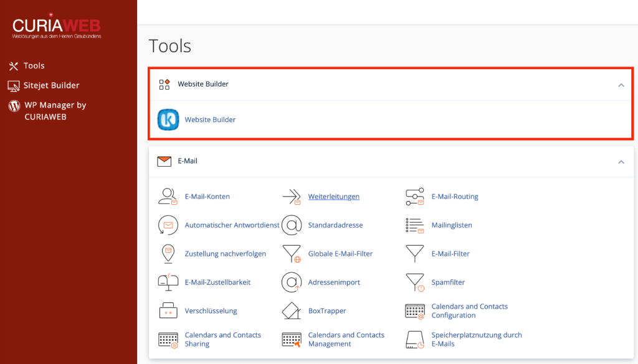Viewport: 638px width, 364px height.
Task: Click the Adressenimport icon
Action: (292, 282)
